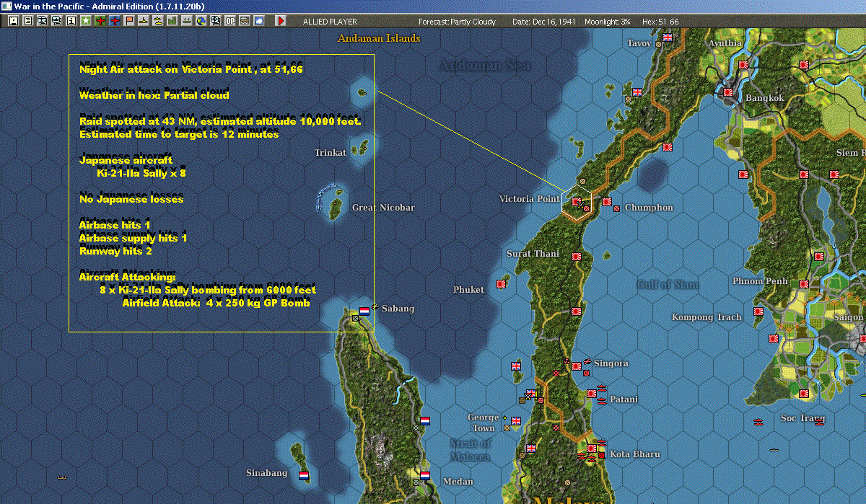
Task: Click the green warship toolbar icon
Action: [187, 22]
